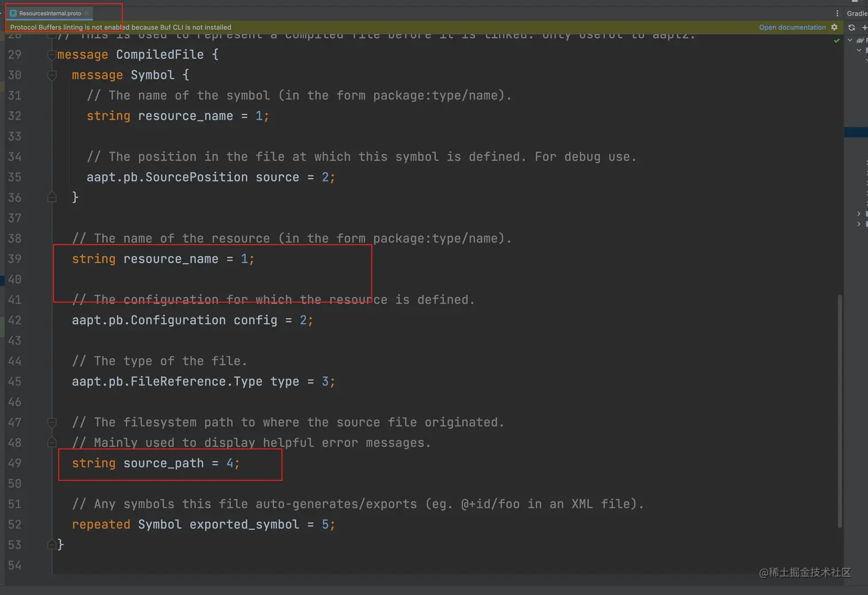
Task: Click the Buf CLI not installed notification text
Action: pos(121,27)
